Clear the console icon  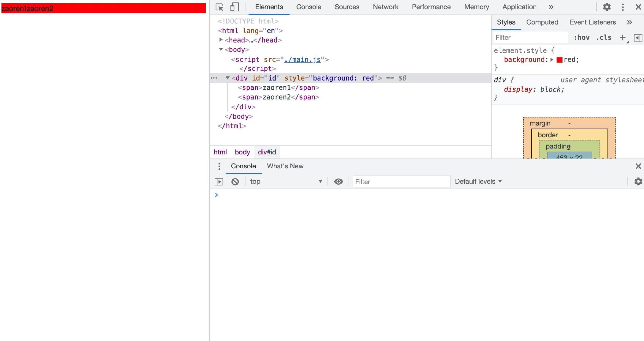coord(235,182)
